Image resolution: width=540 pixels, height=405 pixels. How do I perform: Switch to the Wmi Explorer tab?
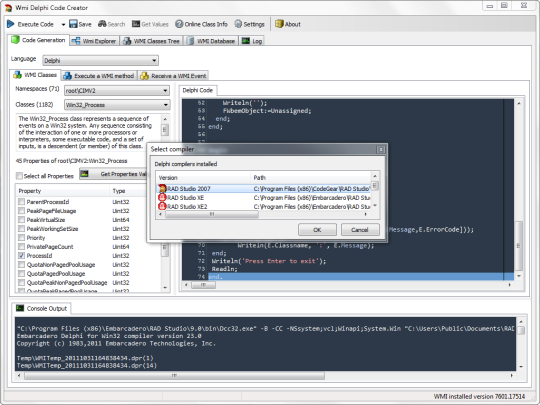[94, 41]
